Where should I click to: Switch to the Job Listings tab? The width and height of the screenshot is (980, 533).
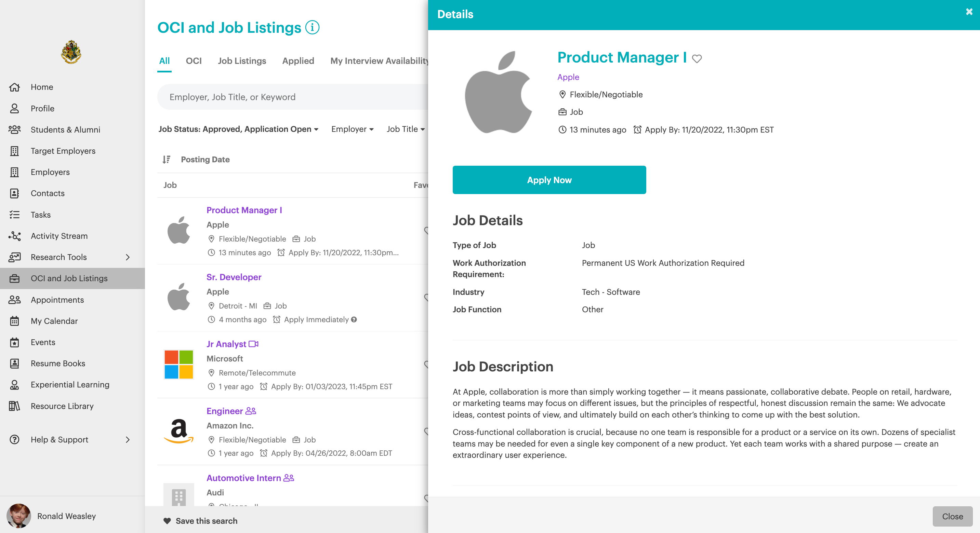[242, 61]
